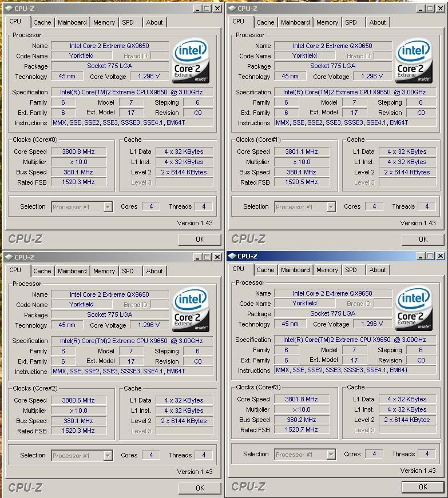The width and height of the screenshot is (448, 498).
Task: Click the CPU-Z title icon in the Core#0 window
Action: point(9,9)
